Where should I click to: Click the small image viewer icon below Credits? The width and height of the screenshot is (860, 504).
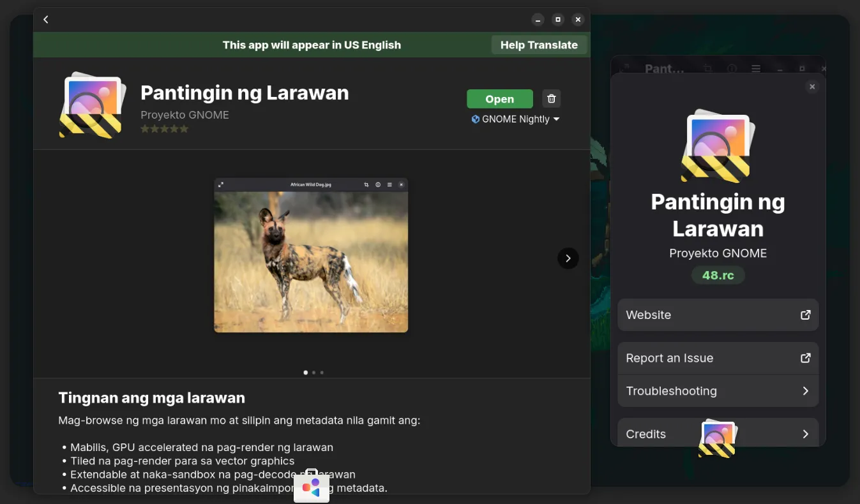pyautogui.click(x=717, y=439)
